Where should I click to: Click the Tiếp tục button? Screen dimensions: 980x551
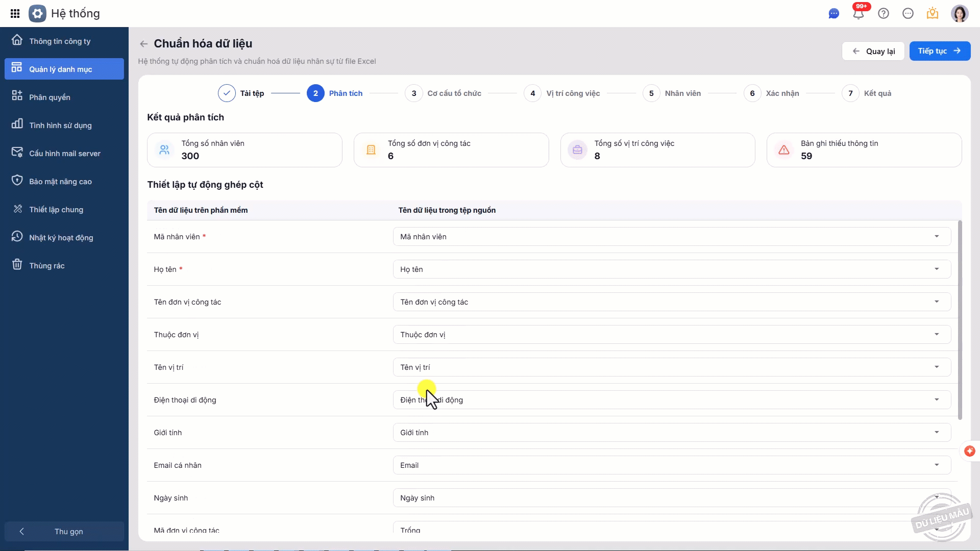[x=939, y=51]
